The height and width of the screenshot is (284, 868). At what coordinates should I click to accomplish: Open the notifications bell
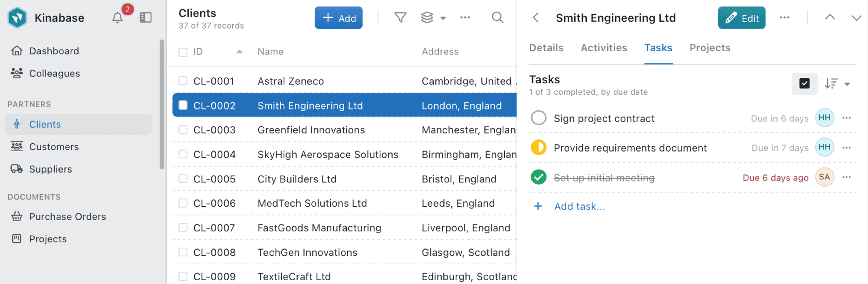[x=118, y=18]
